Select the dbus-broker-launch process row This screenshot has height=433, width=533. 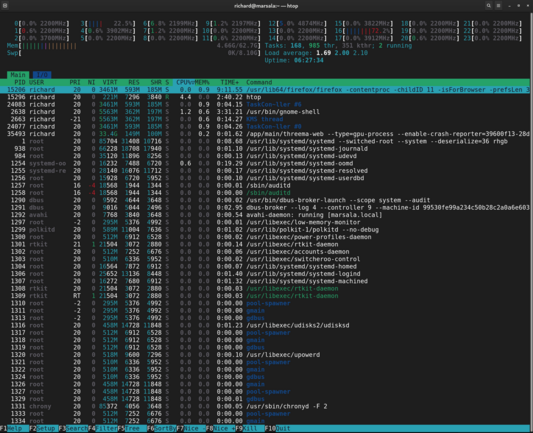pos(265,200)
